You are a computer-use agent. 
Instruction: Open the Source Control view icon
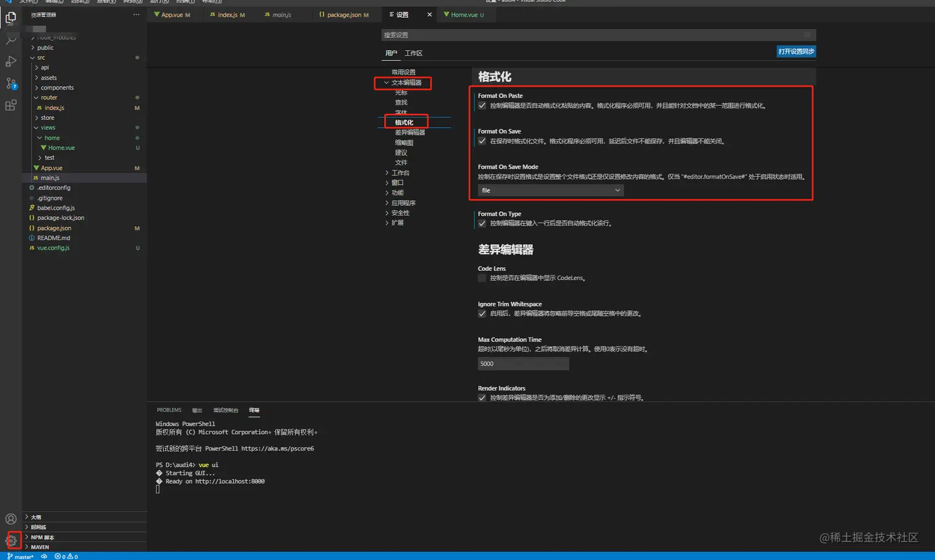(11, 83)
